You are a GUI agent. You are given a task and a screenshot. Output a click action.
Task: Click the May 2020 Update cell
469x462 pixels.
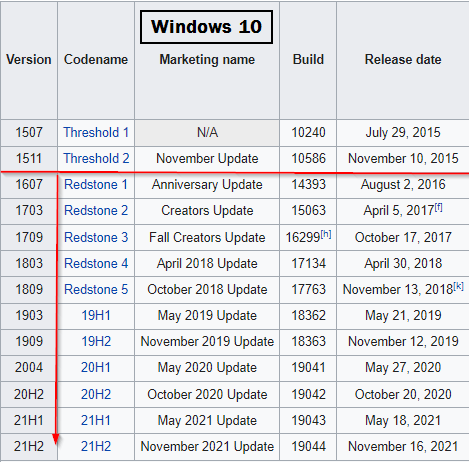[x=207, y=367]
